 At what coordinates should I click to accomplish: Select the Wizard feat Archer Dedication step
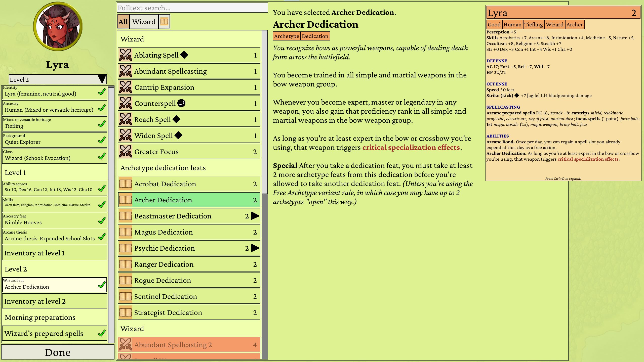(x=55, y=285)
